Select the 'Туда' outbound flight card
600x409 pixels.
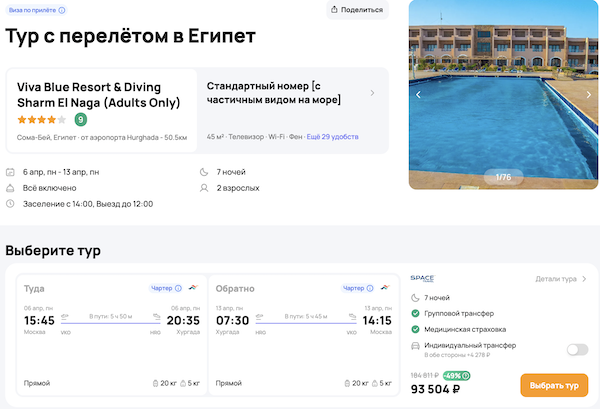click(x=110, y=335)
